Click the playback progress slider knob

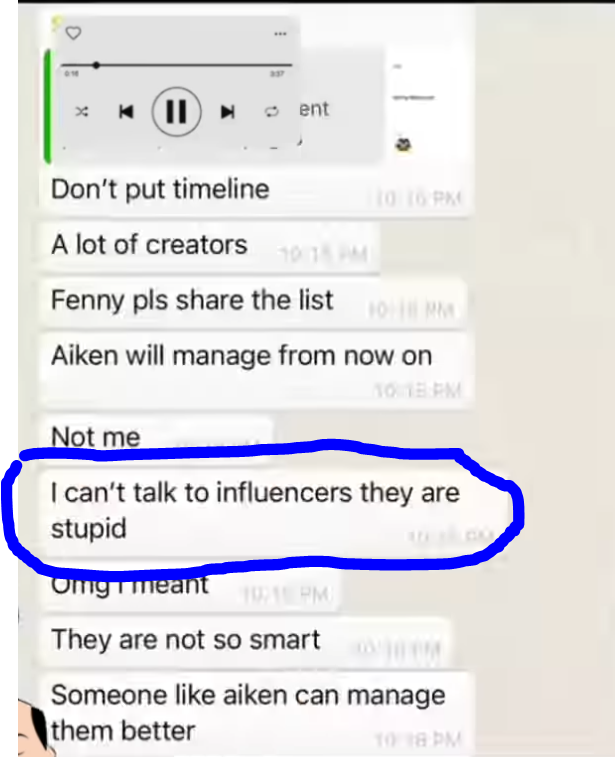(x=97, y=65)
